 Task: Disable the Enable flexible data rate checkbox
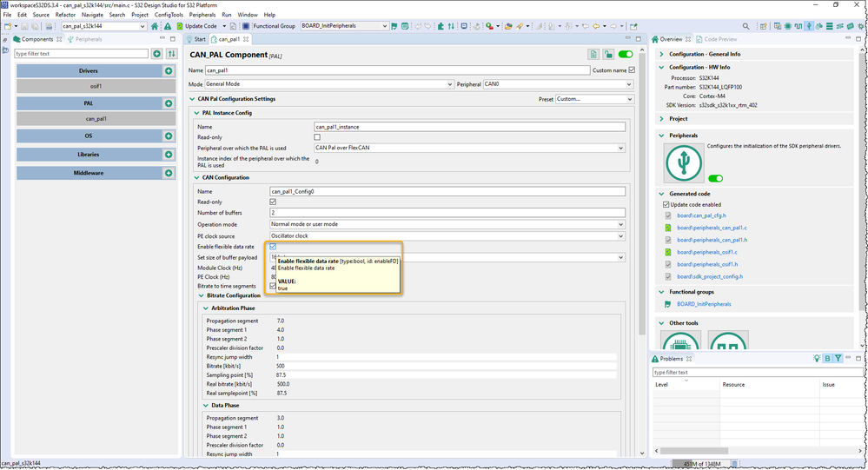[x=273, y=247]
